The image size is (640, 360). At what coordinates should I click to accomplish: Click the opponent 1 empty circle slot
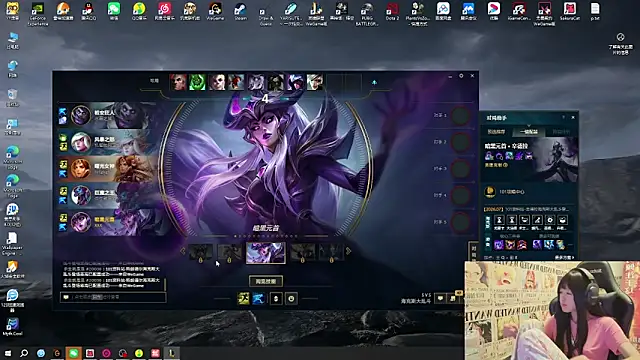460,116
